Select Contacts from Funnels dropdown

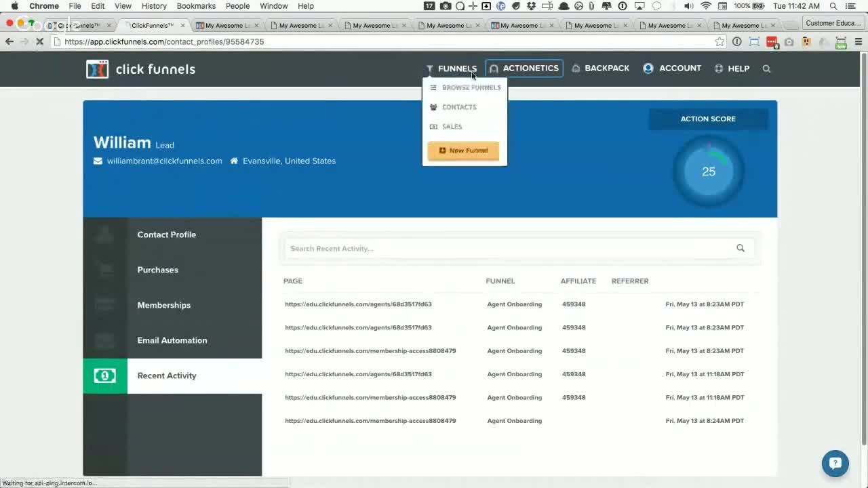pyautogui.click(x=454, y=107)
